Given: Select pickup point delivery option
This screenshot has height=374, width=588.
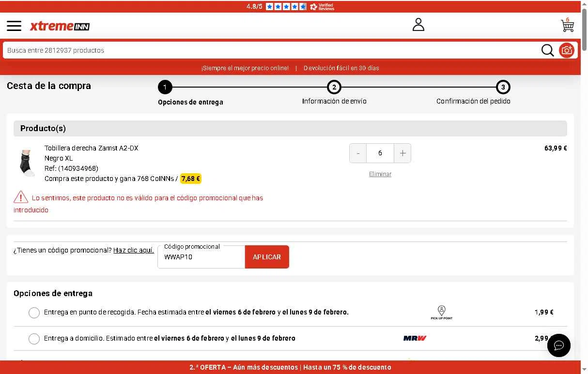Looking at the screenshot, I should point(34,313).
